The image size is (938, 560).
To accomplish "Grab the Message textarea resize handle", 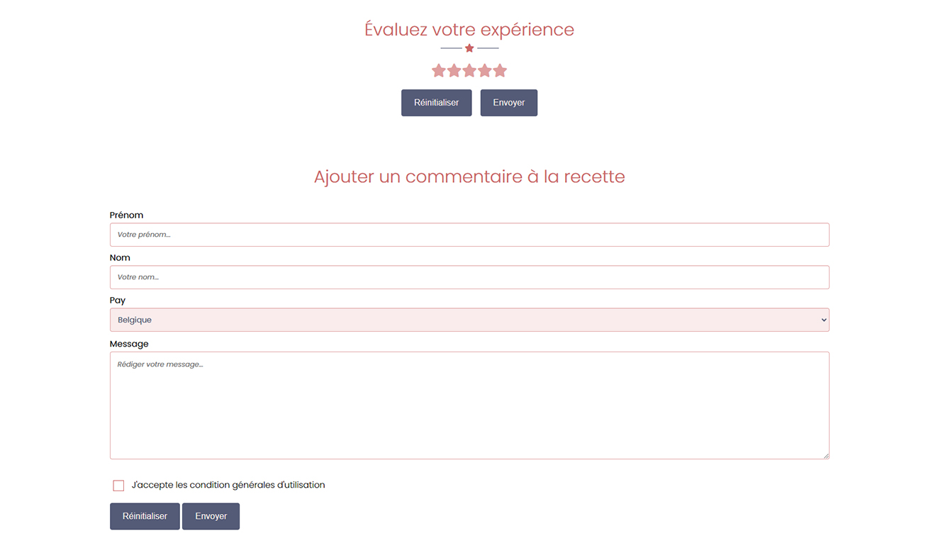I will click(826, 456).
